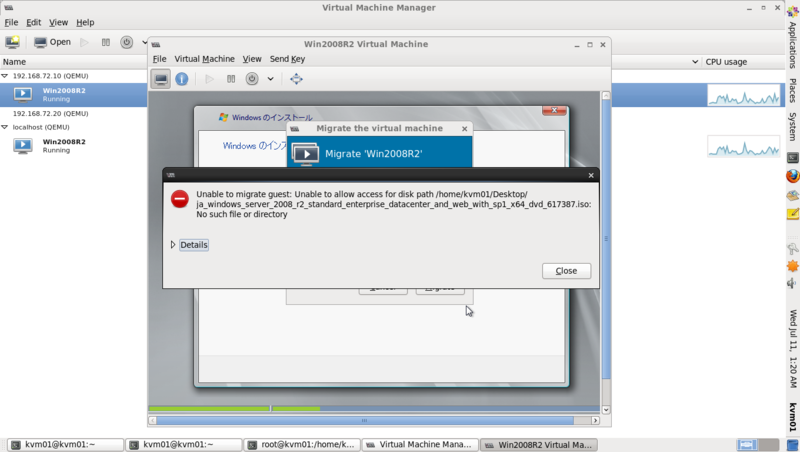This screenshot has width=800, height=452.
Task: Open Applications menu in side panel
Action: (792, 44)
